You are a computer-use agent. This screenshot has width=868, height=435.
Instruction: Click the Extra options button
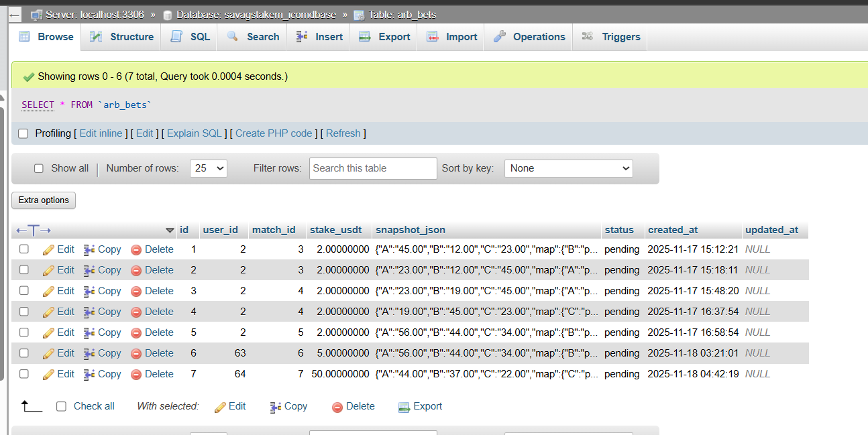pyautogui.click(x=44, y=200)
